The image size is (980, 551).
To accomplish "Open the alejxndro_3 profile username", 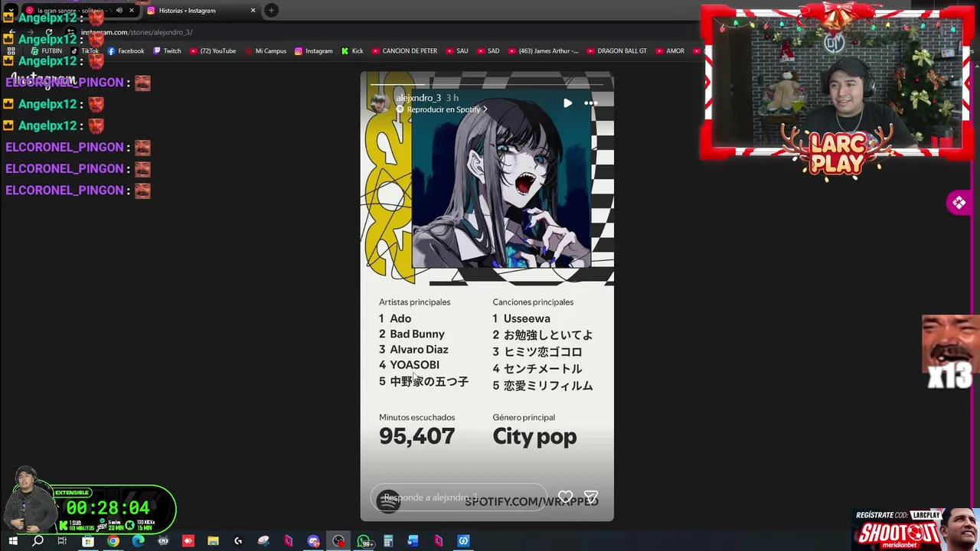I will 418,98.
